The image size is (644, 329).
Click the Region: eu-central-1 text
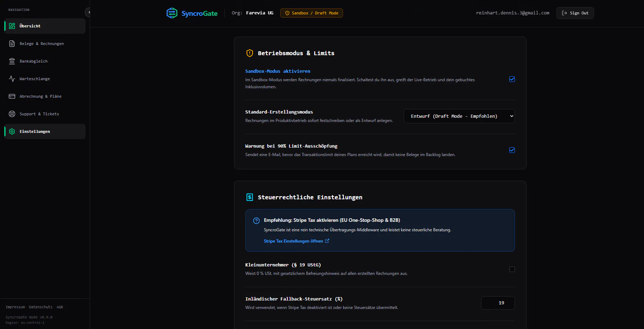click(x=25, y=323)
